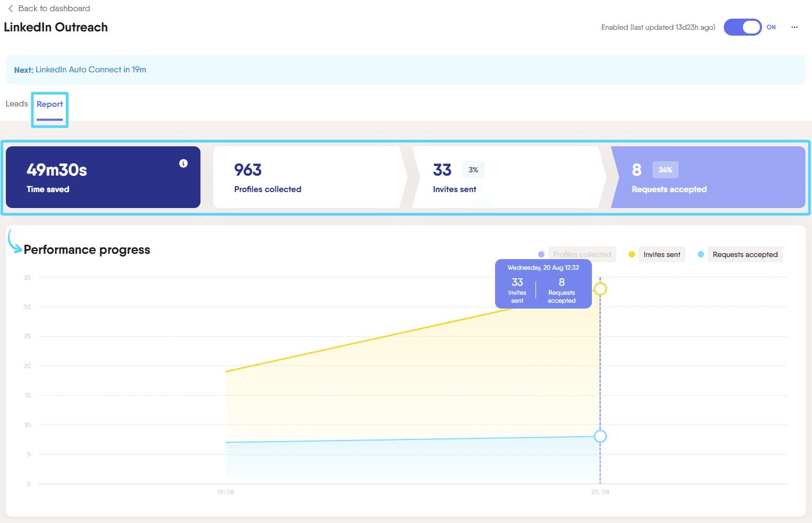This screenshot has width=812, height=523.
Task: Click the blue Requests accepted data point marker
Action: point(600,436)
